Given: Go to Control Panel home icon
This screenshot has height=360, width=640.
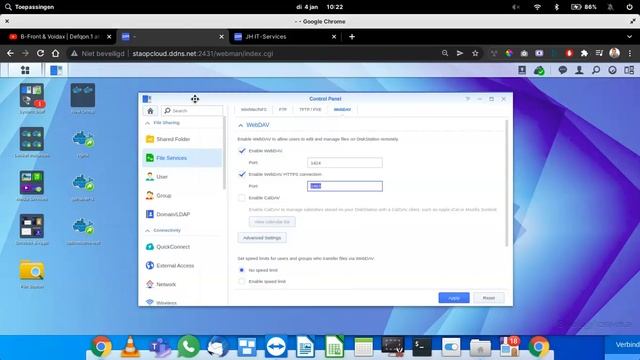Looking at the screenshot, I should coord(150,111).
